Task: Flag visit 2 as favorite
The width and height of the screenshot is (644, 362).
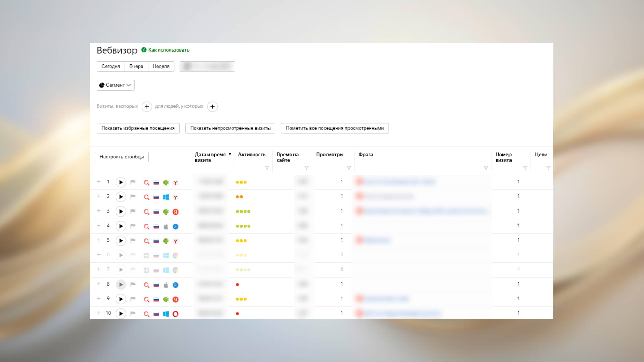Action: click(133, 197)
